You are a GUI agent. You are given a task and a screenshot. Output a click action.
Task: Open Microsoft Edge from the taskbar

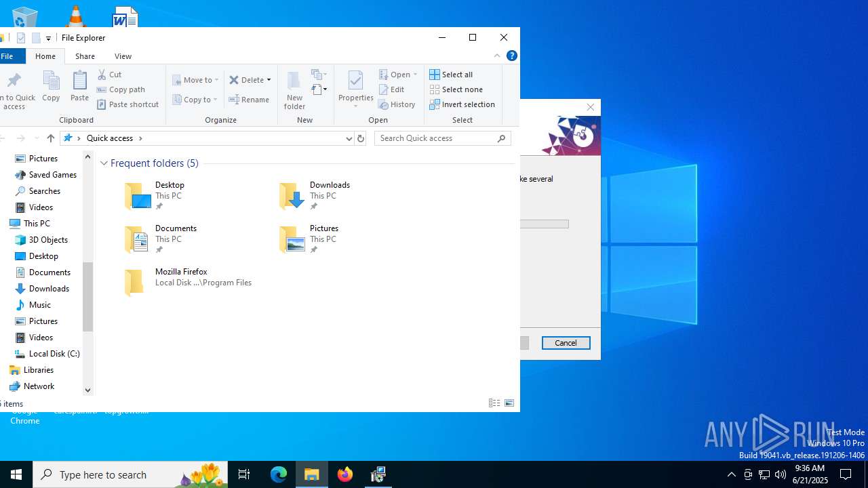279,474
